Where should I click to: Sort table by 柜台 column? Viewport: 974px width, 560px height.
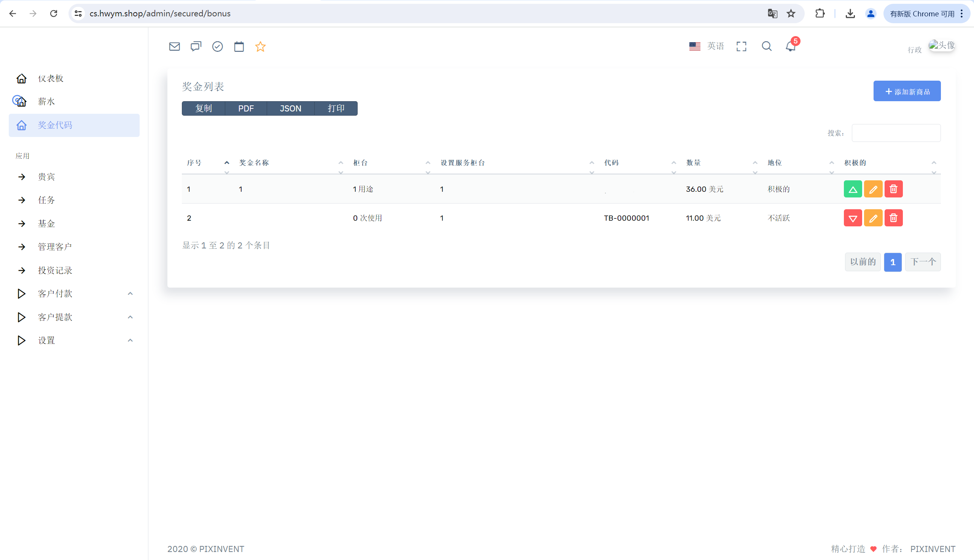pyautogui.click(x=392, y=163)
